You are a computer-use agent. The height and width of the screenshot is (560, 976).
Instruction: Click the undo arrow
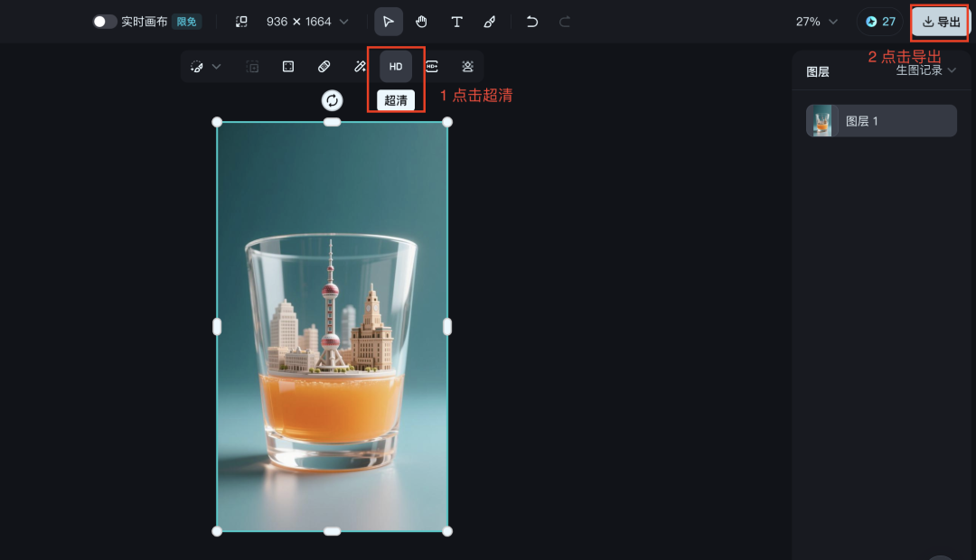[x=532, y=22]
